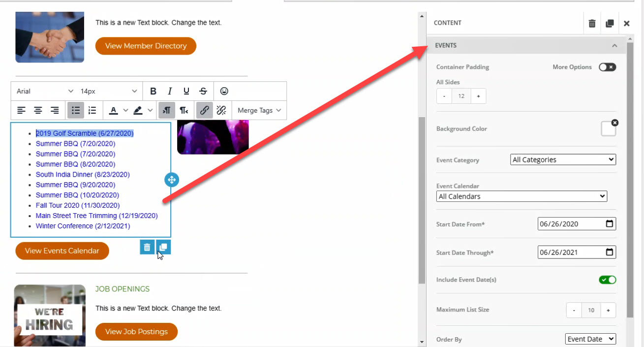
Task: Open the emoji picker
Action: click(224, 91)
